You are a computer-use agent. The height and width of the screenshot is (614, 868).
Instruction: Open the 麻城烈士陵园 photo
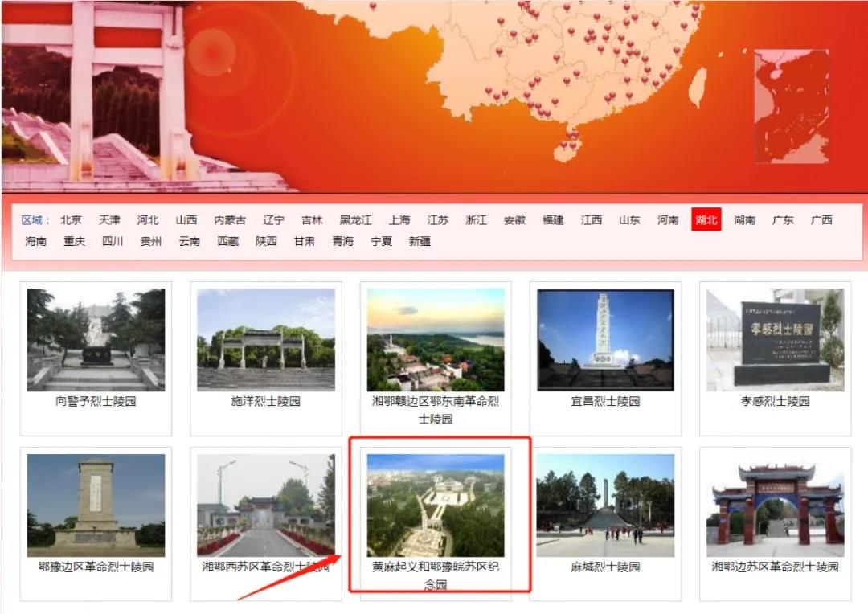(x=605, y=506)
